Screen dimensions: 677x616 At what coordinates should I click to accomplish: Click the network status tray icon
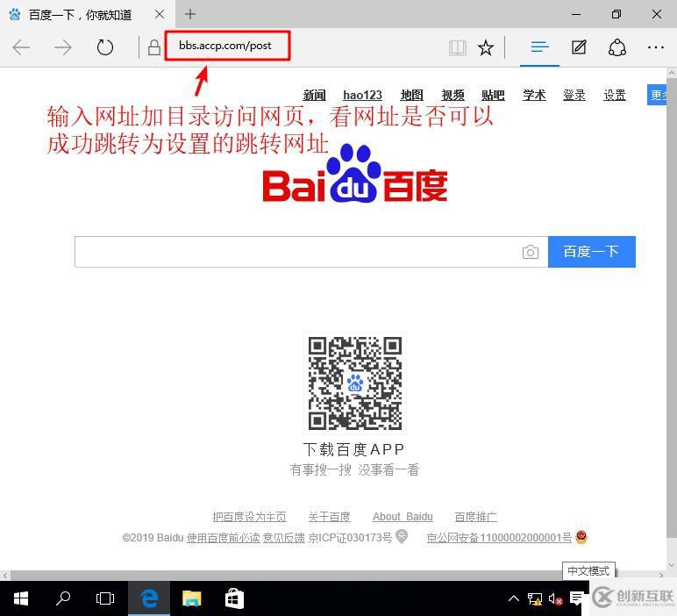point(535,598)
